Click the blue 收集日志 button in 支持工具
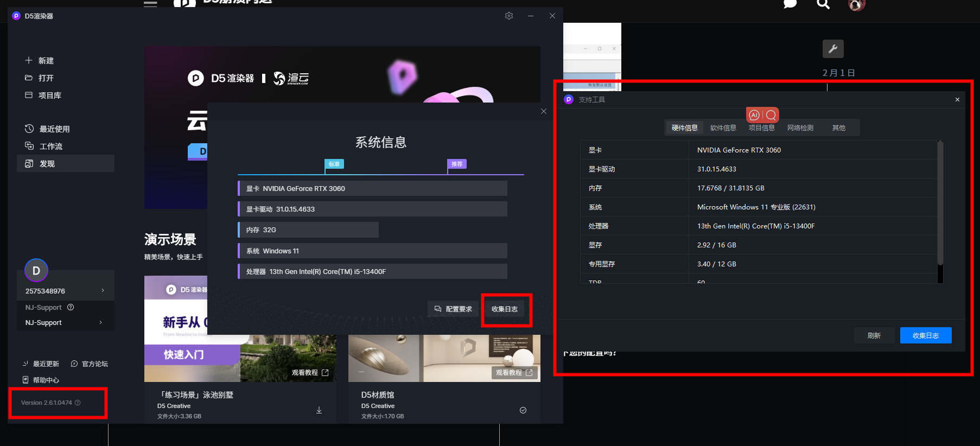This screenshot has height=446, width=980. point(926,335)
